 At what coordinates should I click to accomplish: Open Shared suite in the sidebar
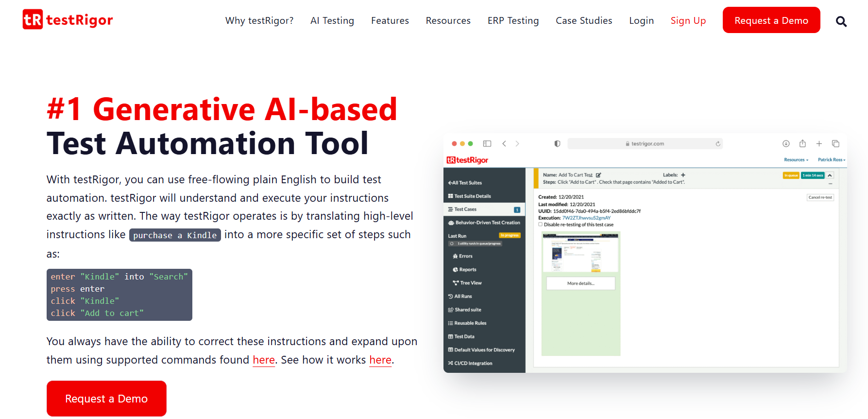tap(464, 310)
